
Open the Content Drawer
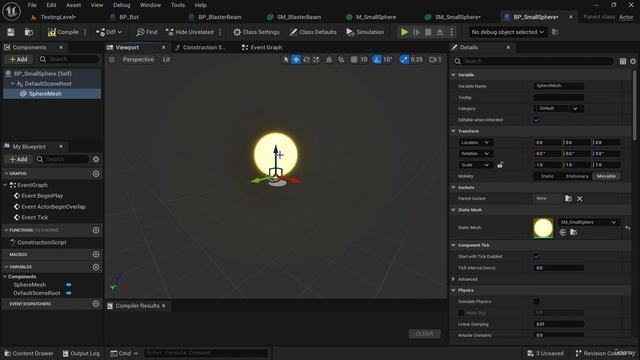(29, 353)
